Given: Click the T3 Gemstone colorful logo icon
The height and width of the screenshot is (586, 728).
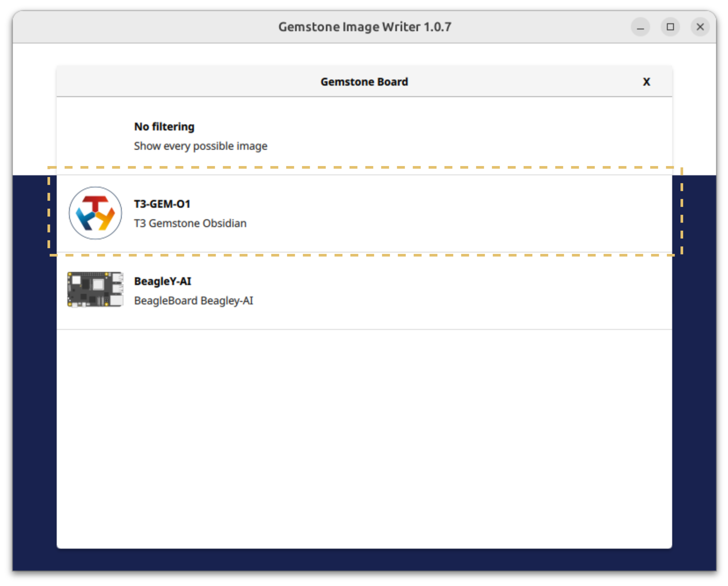Looking at the screenshot, I should coord(95,213).
